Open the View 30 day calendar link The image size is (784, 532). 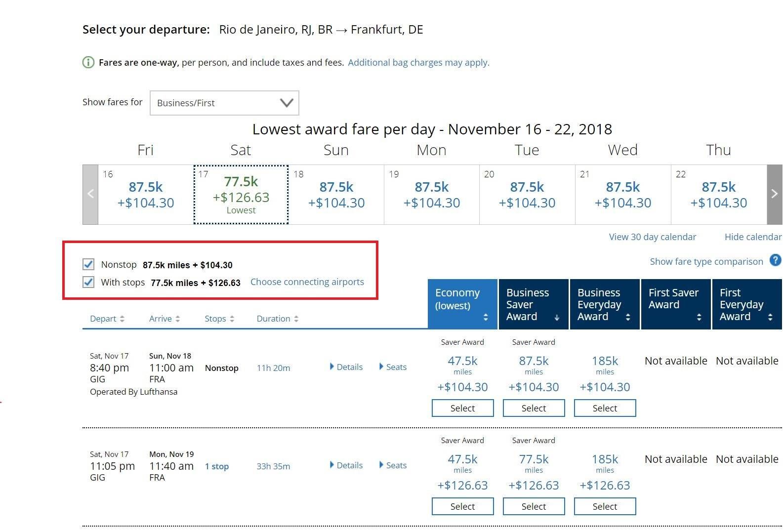tap(652, 237)
